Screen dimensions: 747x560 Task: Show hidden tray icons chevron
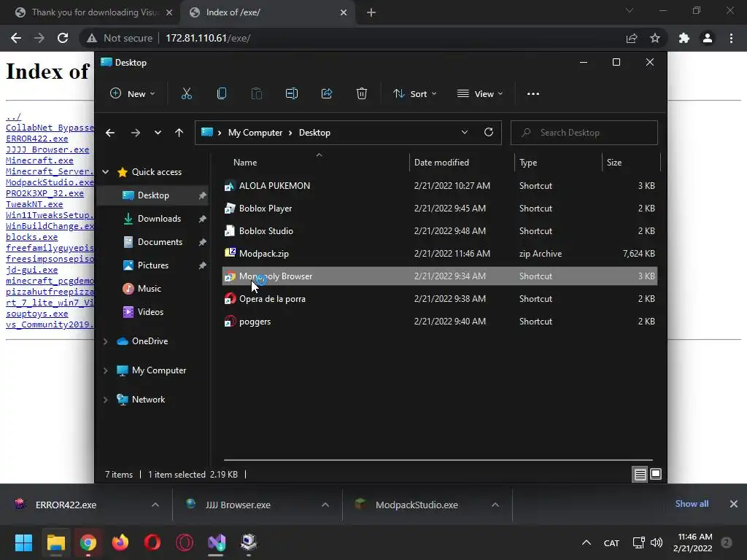click(x=587, y=542)
